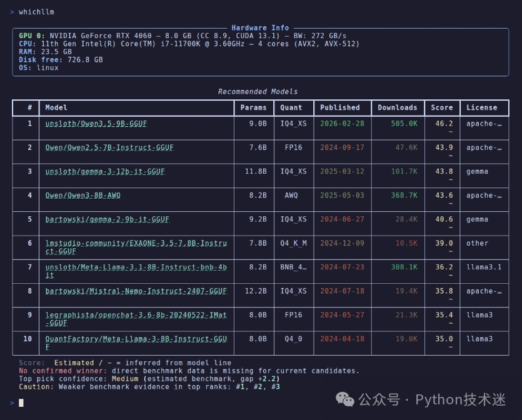The width and height of the screenshot is (522, 420).
Task: Select the params value 11.8B
Action: tap(256, 172)
